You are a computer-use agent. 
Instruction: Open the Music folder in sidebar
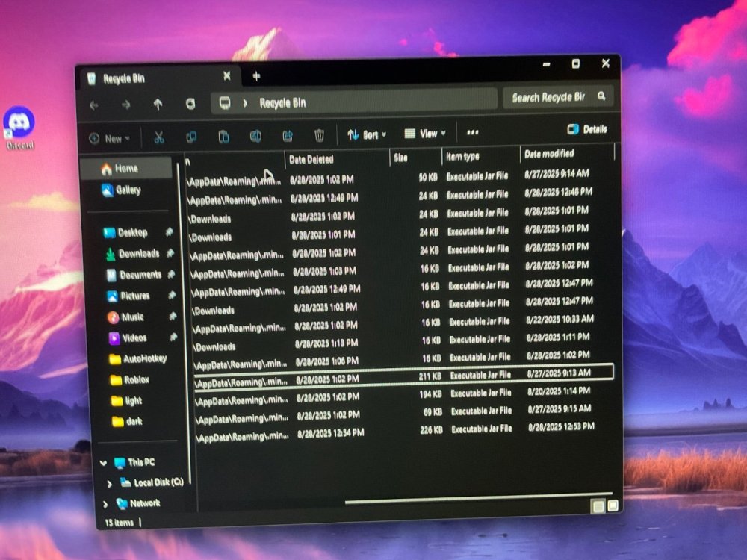pos(125,317)
